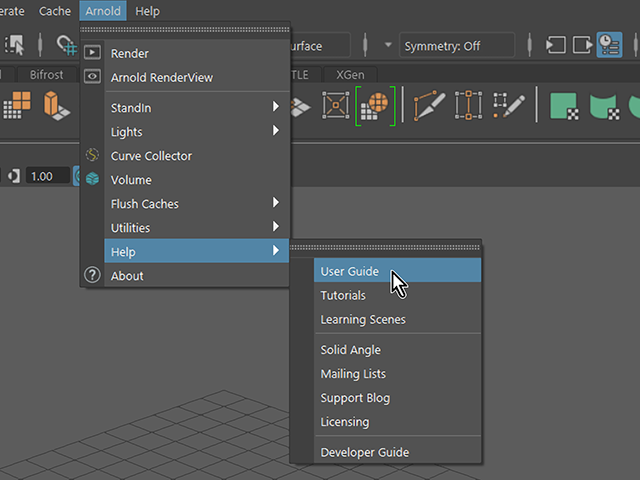Expand the Arnold Help submenu
Image resolution: width=640 pixels, height=480 pixels.
(x=197, y=251)
